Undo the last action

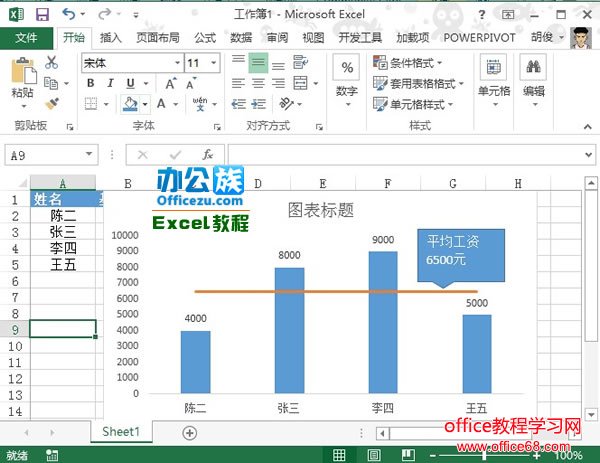point(69,14)
